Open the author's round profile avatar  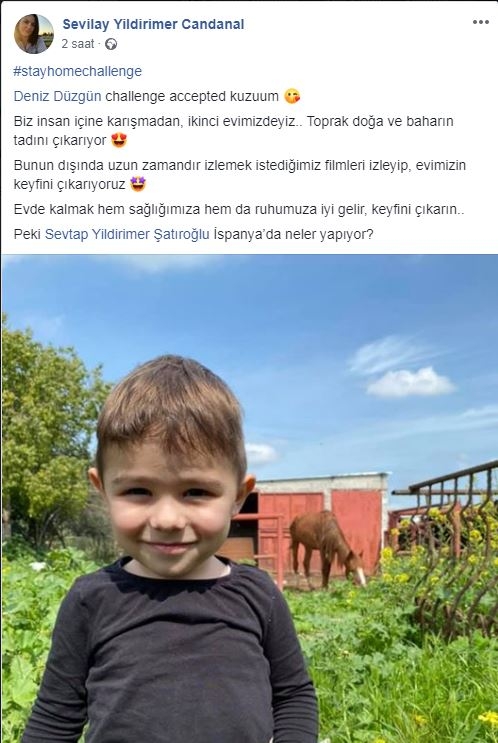pos(34,34)
